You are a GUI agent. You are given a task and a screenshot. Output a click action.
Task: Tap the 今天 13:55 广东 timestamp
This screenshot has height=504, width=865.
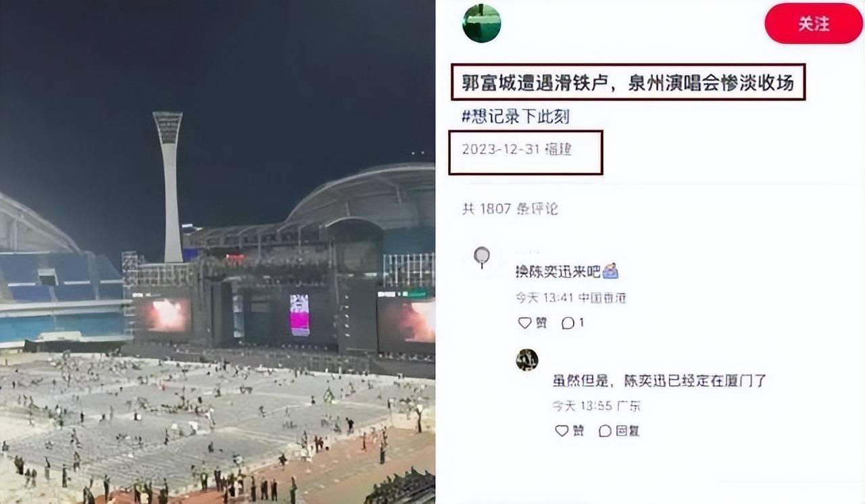pos(597,406)
